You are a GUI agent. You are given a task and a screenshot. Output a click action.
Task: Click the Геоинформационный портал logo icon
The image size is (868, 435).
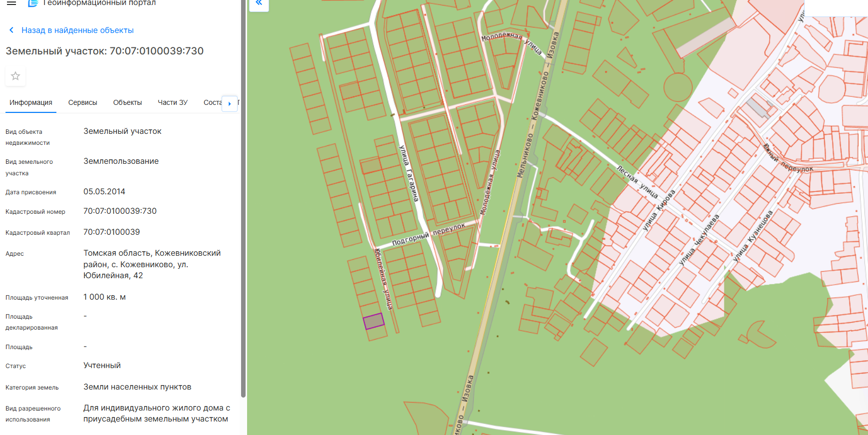(x=33, y=3)
